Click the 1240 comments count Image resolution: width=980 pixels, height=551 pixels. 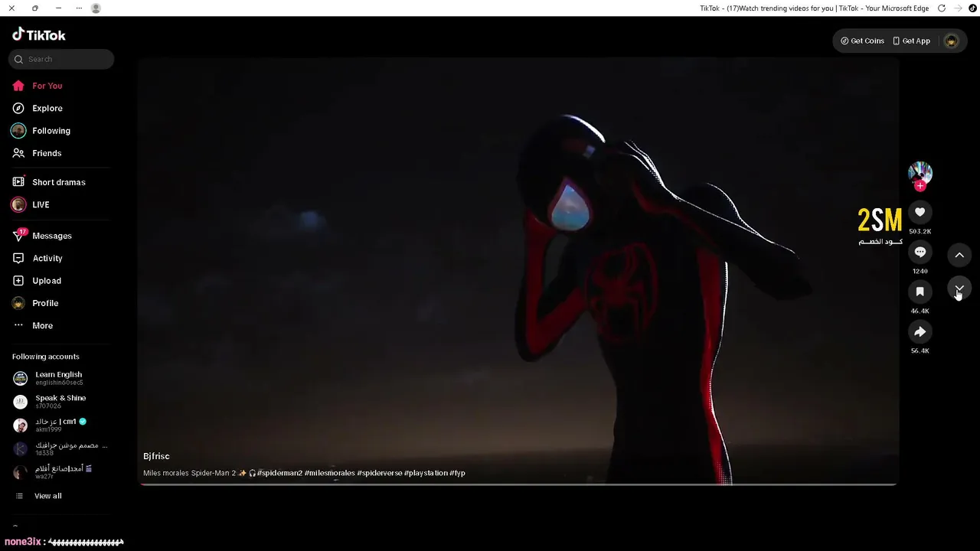(920, 271)
